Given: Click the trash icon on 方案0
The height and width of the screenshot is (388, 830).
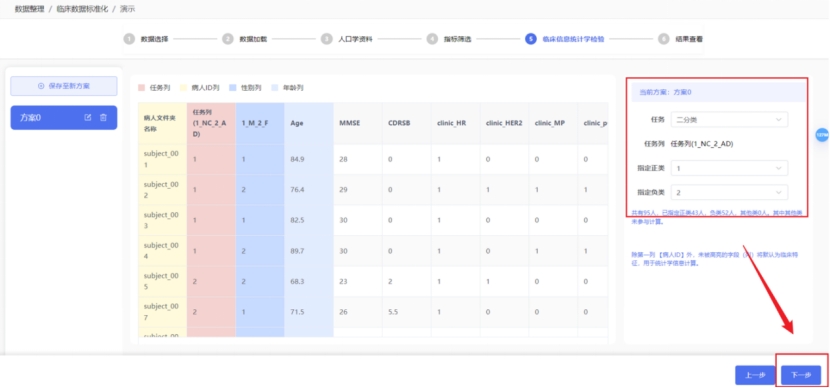Looking at the screenshot, I should tap(103, 118).
